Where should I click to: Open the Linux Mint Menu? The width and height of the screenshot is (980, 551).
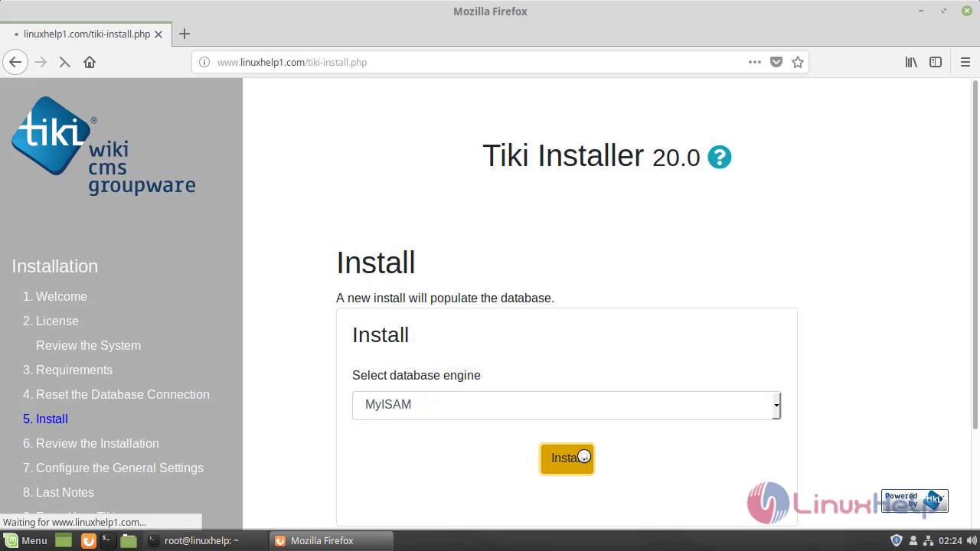[26, 540]
